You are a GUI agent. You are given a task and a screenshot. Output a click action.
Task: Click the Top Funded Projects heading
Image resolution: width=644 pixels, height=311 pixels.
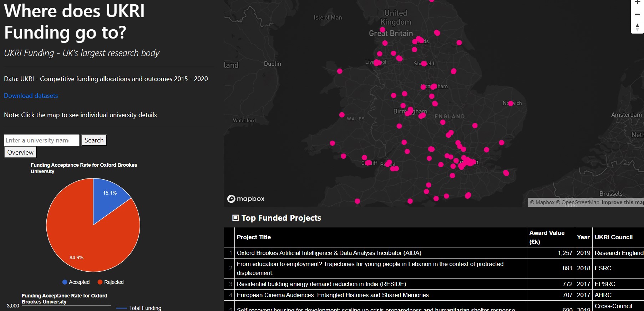[x=281, y=218]
